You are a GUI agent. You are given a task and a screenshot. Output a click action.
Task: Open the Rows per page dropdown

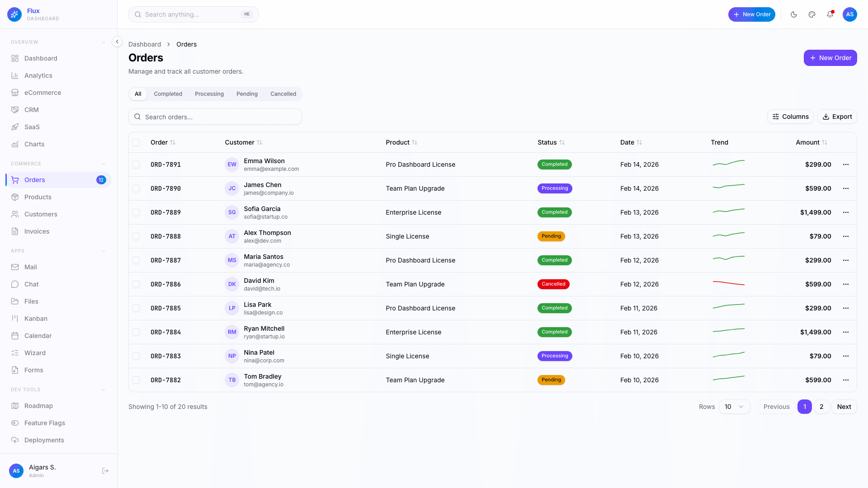click(734, 407)
